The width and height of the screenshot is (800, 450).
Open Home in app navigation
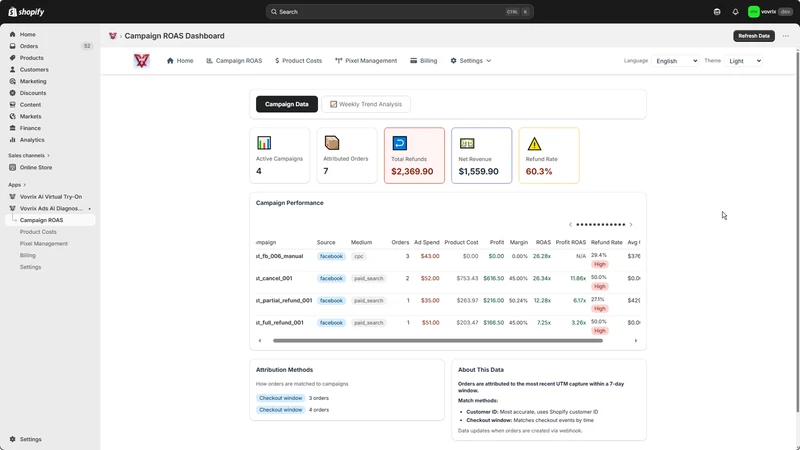[x=180, y=61]
